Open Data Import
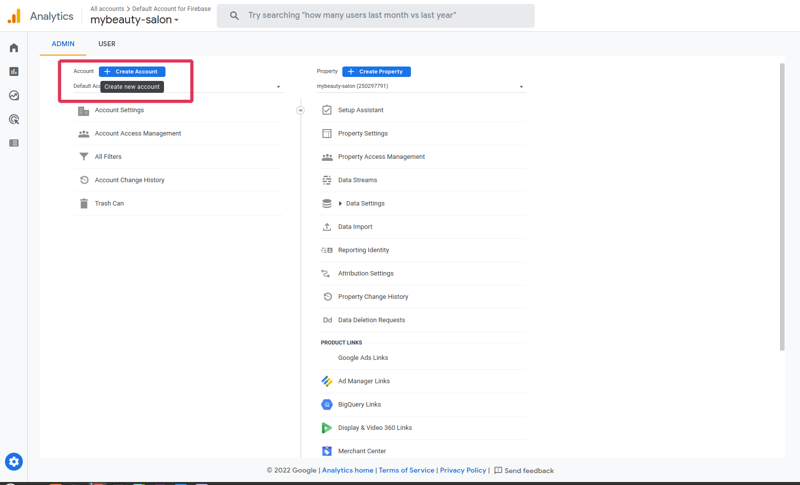This screenshot has height=485, width=800. tap(355, 227)
